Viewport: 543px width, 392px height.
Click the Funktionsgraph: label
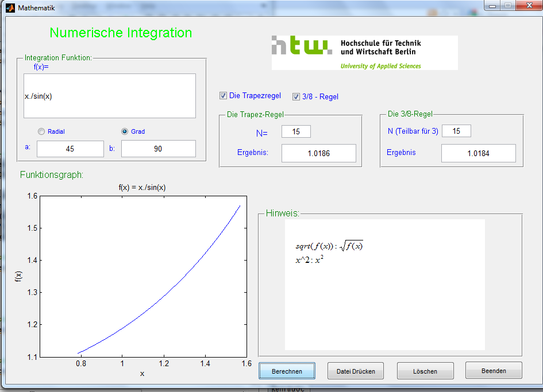click(52, 174)
